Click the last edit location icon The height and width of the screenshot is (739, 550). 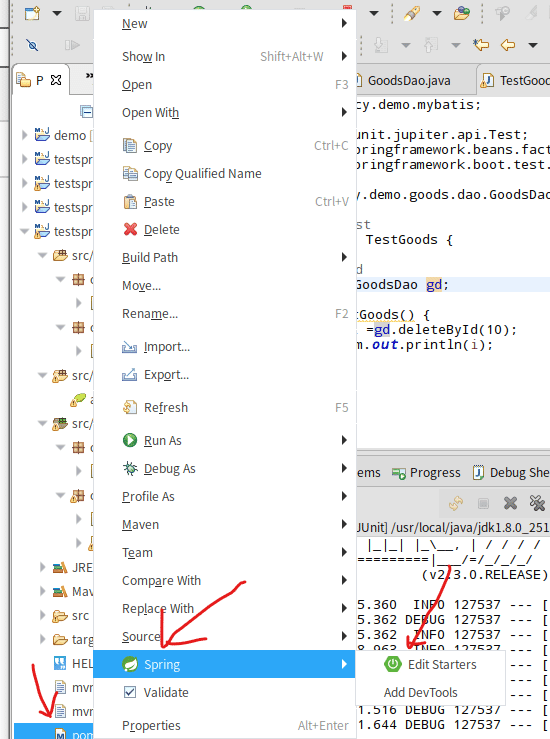pyautogui.click(x=481, y=45)
